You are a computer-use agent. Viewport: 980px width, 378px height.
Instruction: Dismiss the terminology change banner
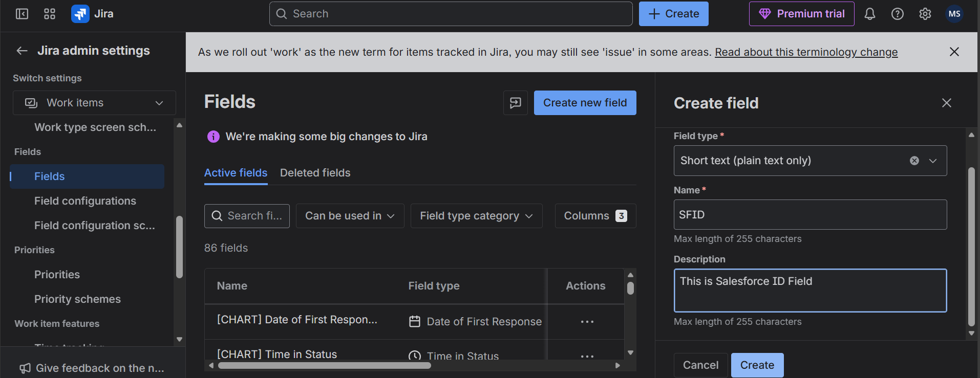click(954, 52)
